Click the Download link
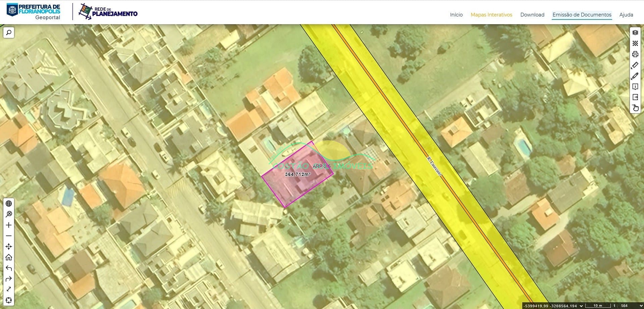 click(532, 15)
